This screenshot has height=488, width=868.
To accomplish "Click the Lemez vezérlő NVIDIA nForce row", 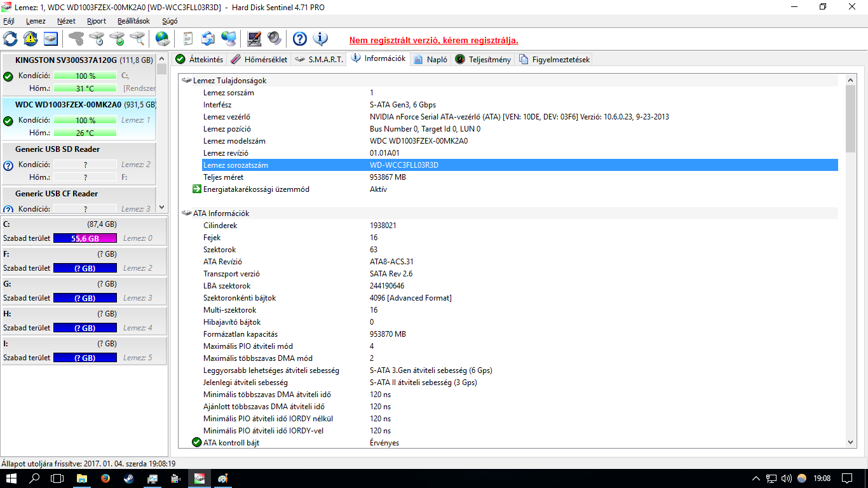I will click(x=519, y=117).
